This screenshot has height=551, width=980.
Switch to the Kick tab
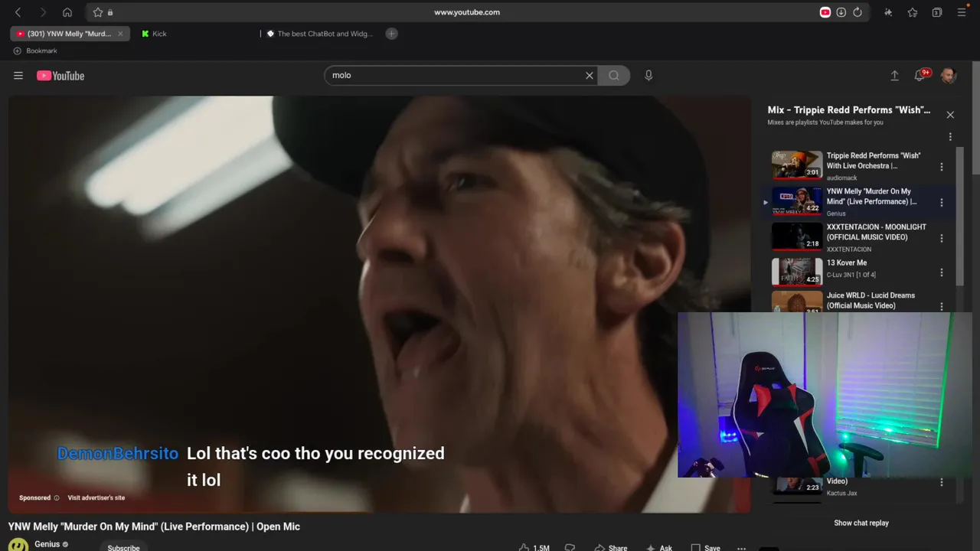(159, 34)
